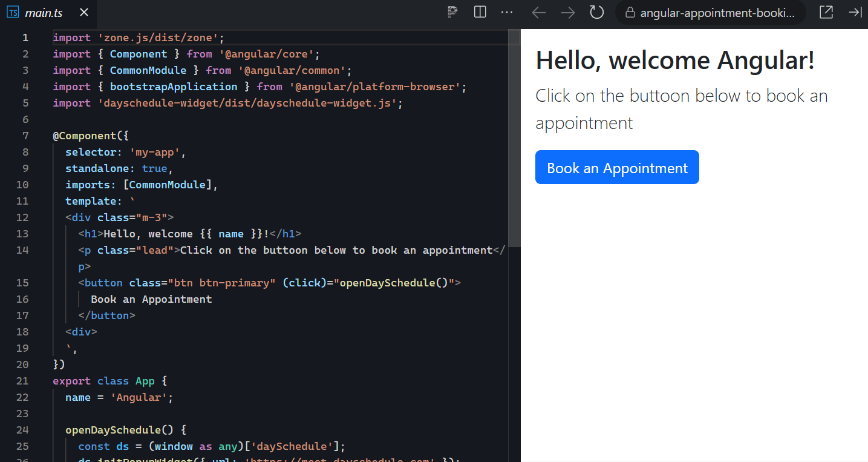Click the 'Click on the buttoon below' paragraph in preview

tap(682, 109)
